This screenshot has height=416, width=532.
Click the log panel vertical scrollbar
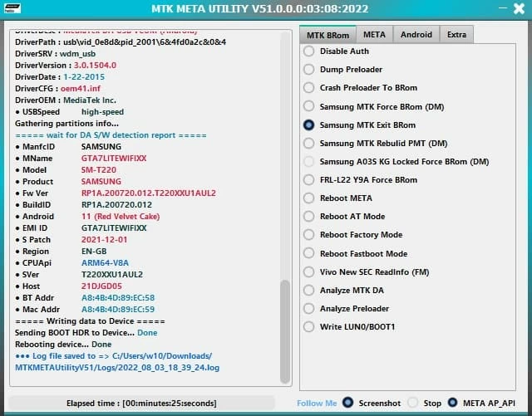(x=286, y=330)
